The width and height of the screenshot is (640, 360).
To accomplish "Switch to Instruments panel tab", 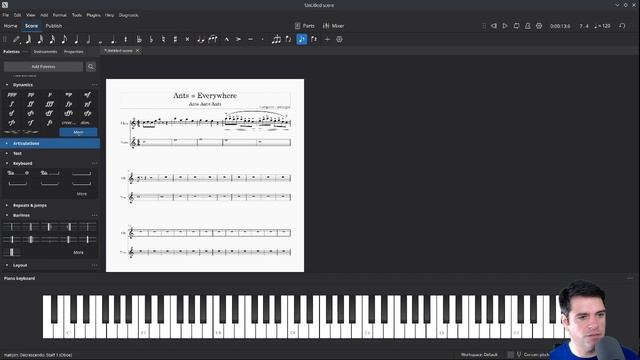I will pyautogui.click(x=45, y=52).
